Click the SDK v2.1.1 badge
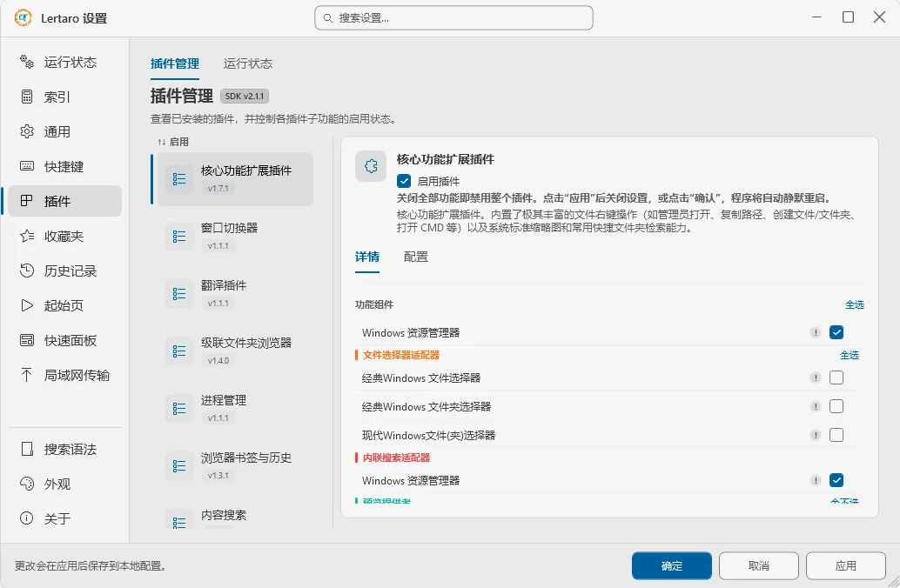Image resolution: width=900 pixels, height=588 pixels. [245, 96]
